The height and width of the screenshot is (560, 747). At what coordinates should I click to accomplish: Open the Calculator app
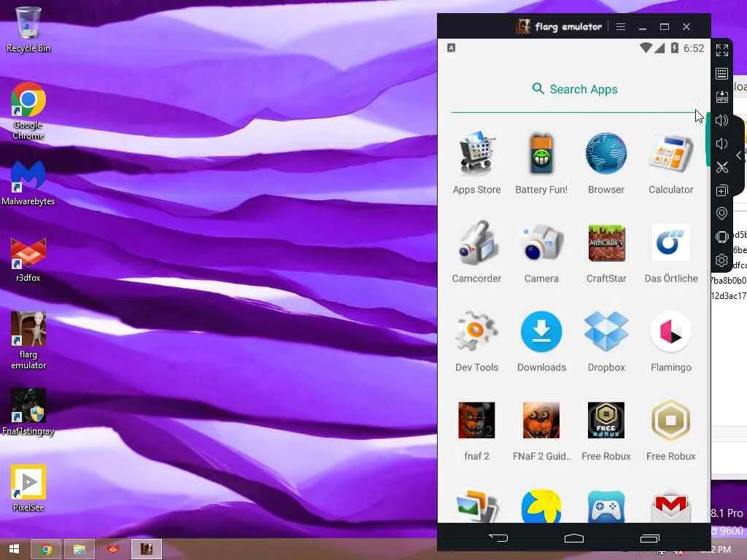coord(671,163)
